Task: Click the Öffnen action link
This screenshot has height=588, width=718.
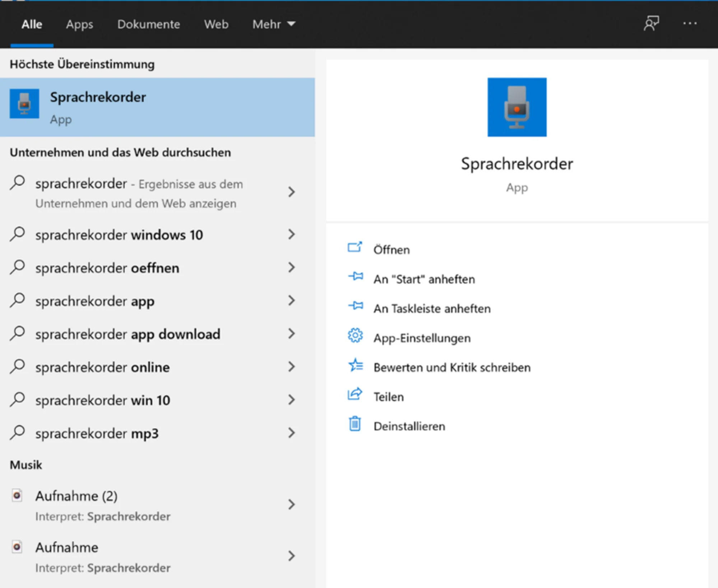Action: coord(392,249)
